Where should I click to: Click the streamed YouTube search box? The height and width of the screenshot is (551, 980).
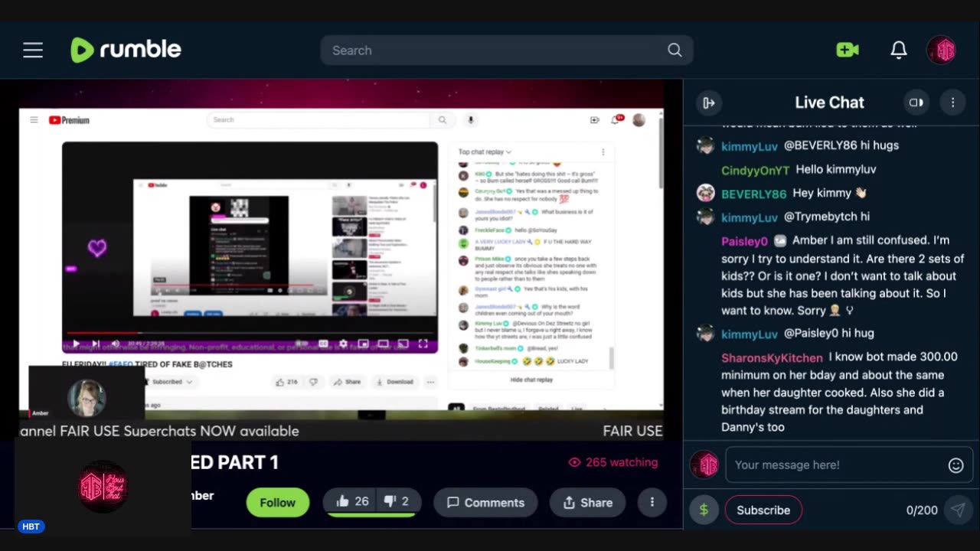(x=318, y=120)
